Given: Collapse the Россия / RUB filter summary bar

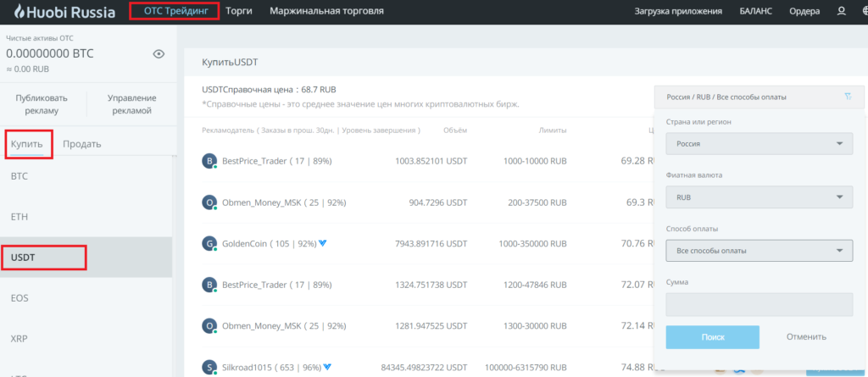Looking at the screenshot, I should tap(759, 97).
